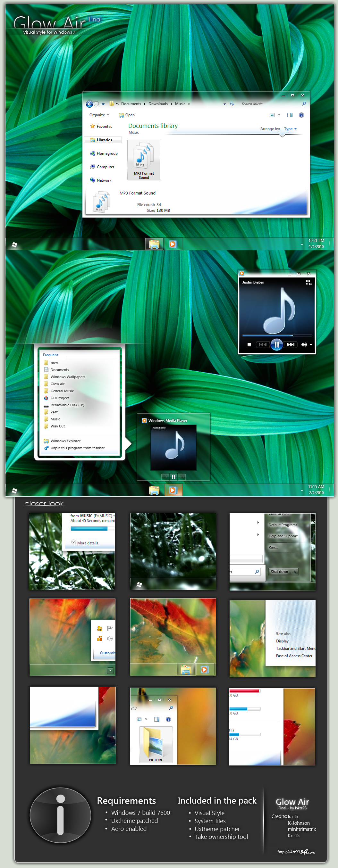Click Help and Support in Start menu

[283, 536]
